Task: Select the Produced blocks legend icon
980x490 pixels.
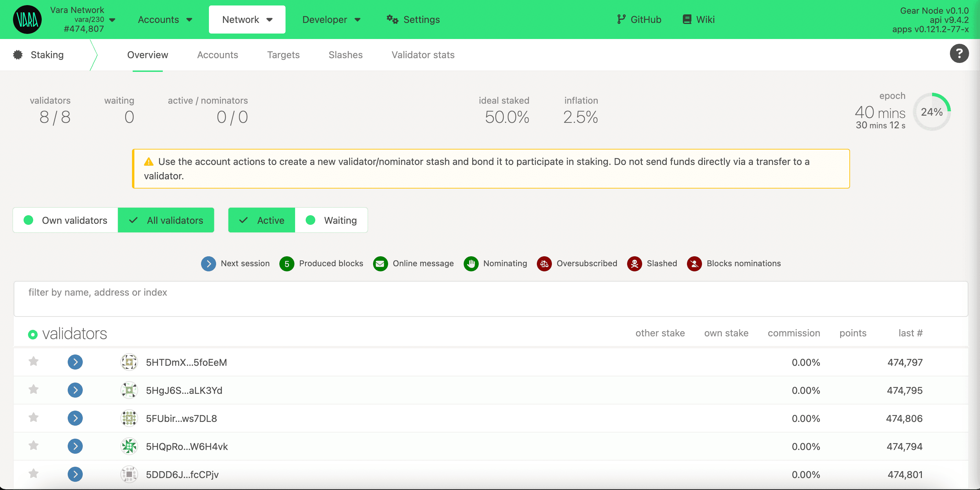Action: point(287,263)
